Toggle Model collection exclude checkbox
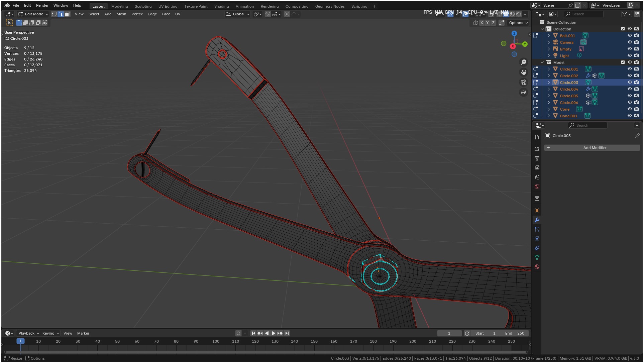644x363 pixels. click(623, 63)
